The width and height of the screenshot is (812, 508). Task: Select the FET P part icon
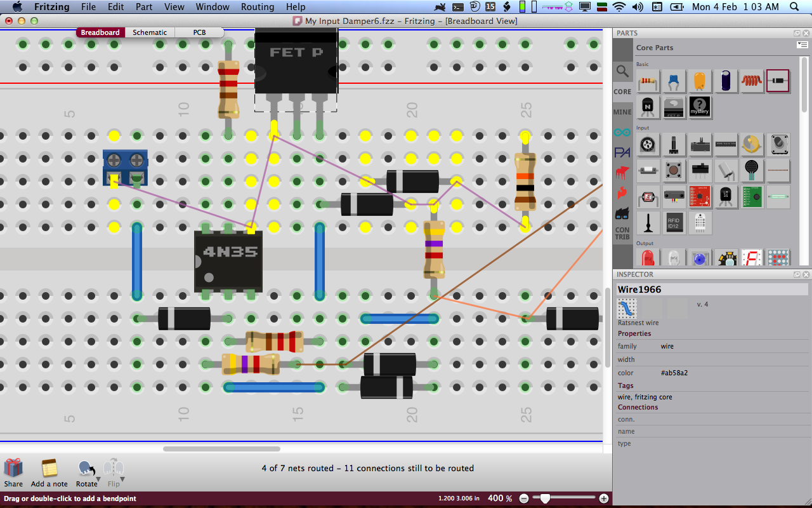pyautogui.click(x=674, y=107)
